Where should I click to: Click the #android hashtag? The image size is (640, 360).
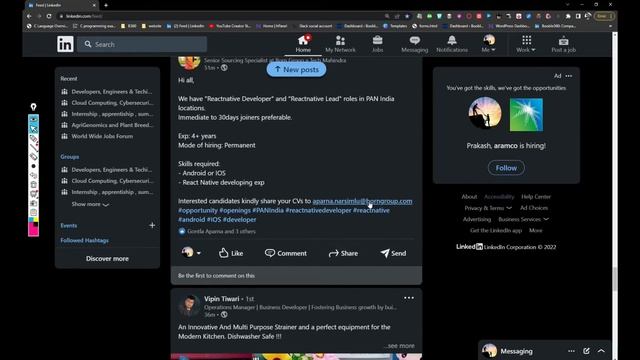tap(191, 220)
